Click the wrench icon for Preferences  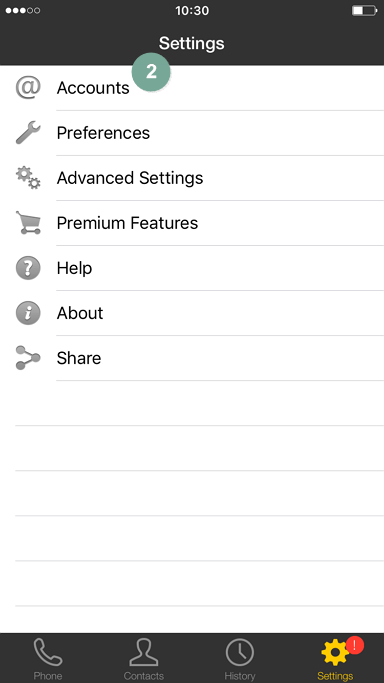click(28, 133)
